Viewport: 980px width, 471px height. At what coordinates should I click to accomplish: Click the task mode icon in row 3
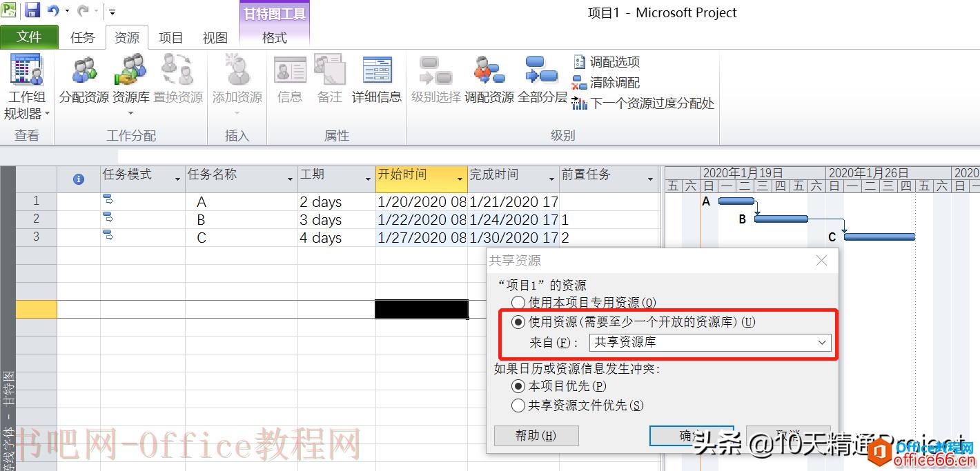tap(108, 236)
